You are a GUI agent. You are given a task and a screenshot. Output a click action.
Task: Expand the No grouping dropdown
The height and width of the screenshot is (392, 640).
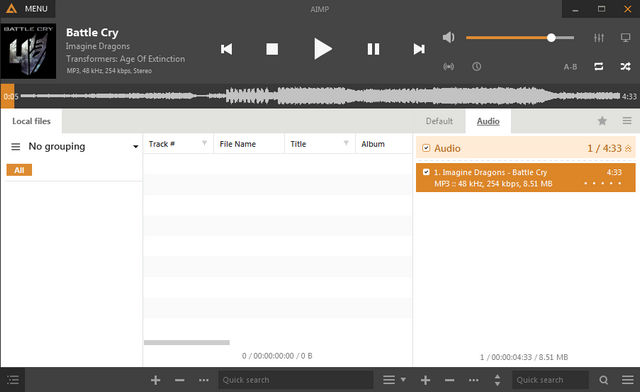point(135,147)
